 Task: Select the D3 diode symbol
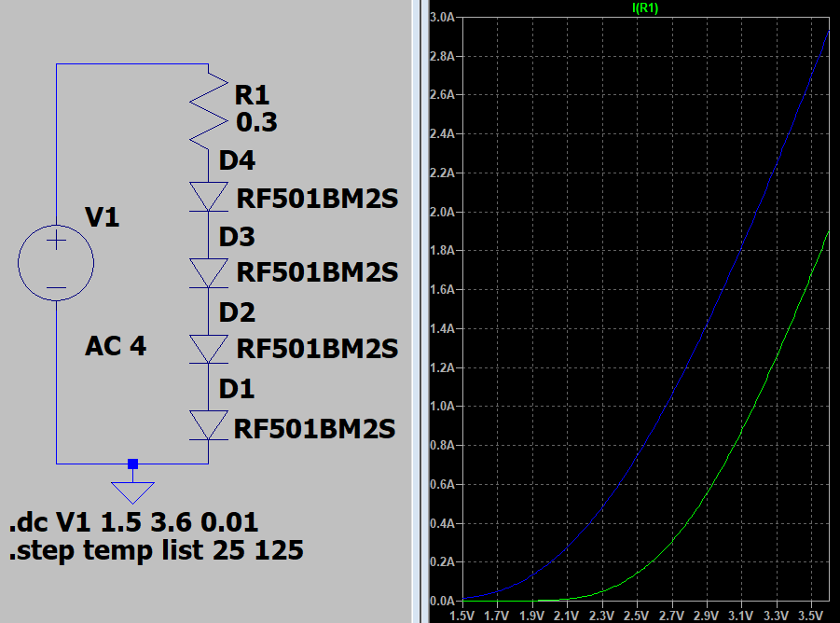208,272
